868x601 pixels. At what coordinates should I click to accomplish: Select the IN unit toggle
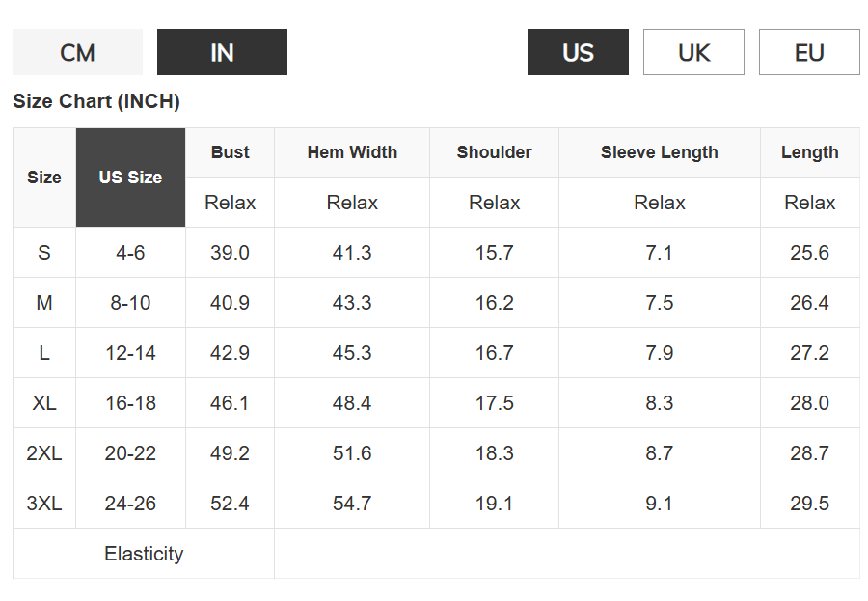(x=222, y=52)
